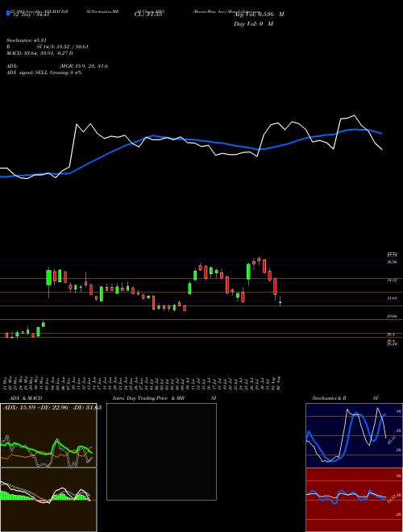This screenshot has width=403, height=532.
Task: Open the red RSI mini chart
Action: [x=354, y=500]
